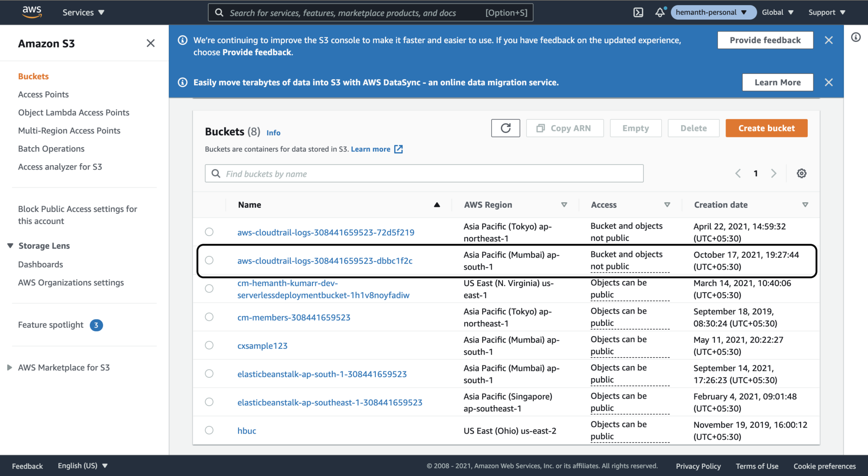The height and width of the screenshot is (476, 868).
Task: Select the aws-cloudtrail-logs-308441659523-72d5f219 bucket radio
Action: (209, 232)
